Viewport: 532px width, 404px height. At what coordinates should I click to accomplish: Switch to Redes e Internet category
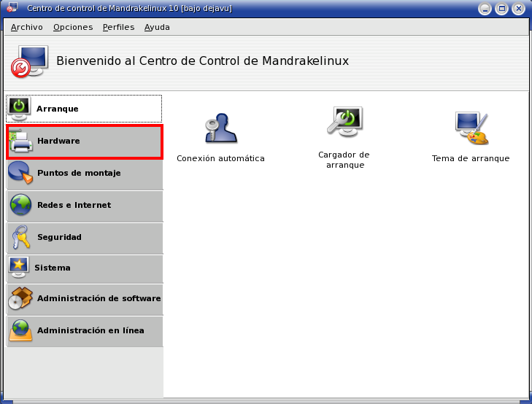pos(85,206)
